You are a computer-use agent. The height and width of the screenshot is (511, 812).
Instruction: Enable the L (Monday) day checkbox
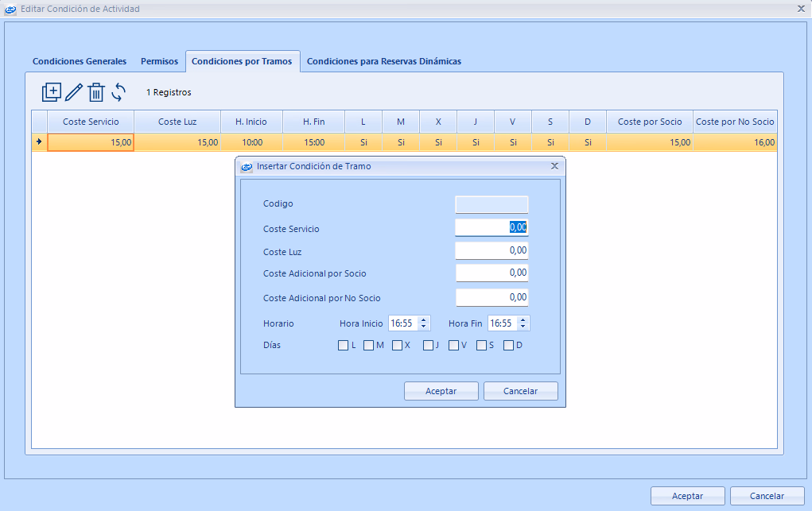[x=344, y=346]
